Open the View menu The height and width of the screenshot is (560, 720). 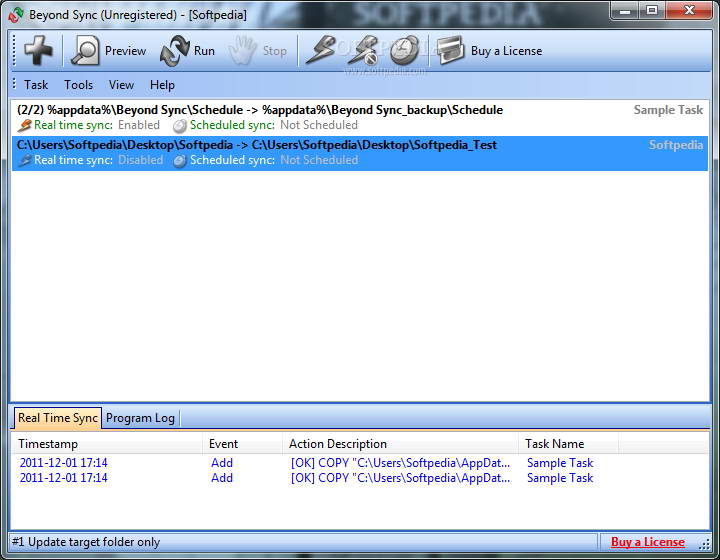pyautogui.click(x=121, y=85)
